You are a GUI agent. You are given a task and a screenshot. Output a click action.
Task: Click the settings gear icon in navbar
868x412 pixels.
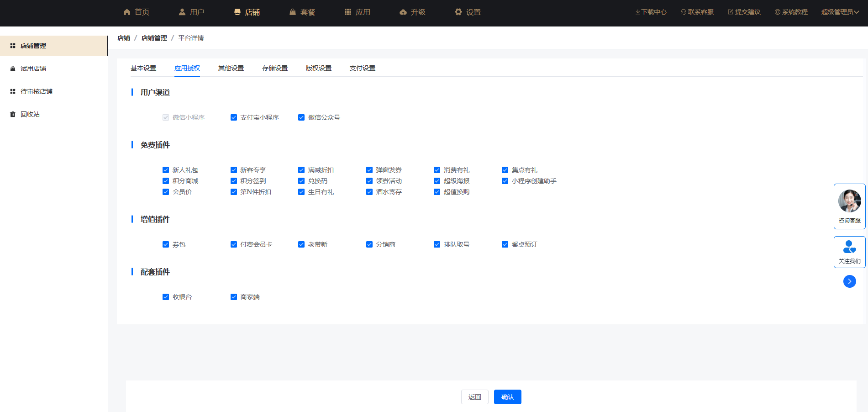click(458, 12)
